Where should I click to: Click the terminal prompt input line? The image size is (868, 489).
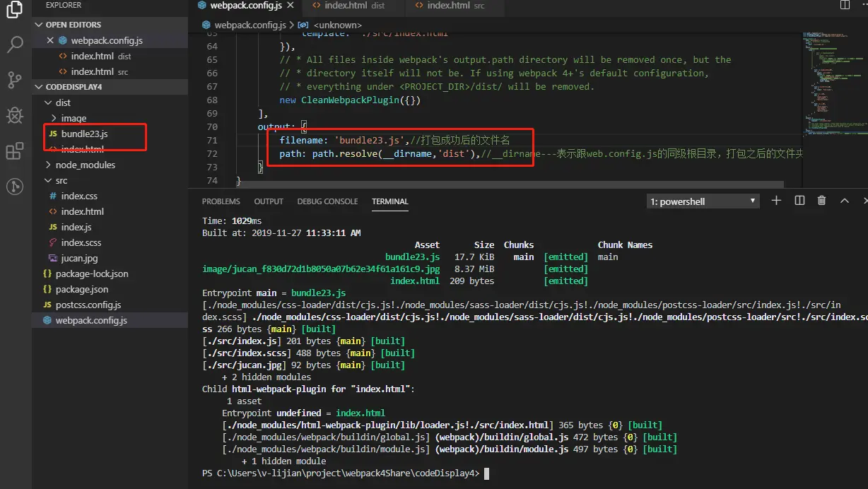click(345, 473)
